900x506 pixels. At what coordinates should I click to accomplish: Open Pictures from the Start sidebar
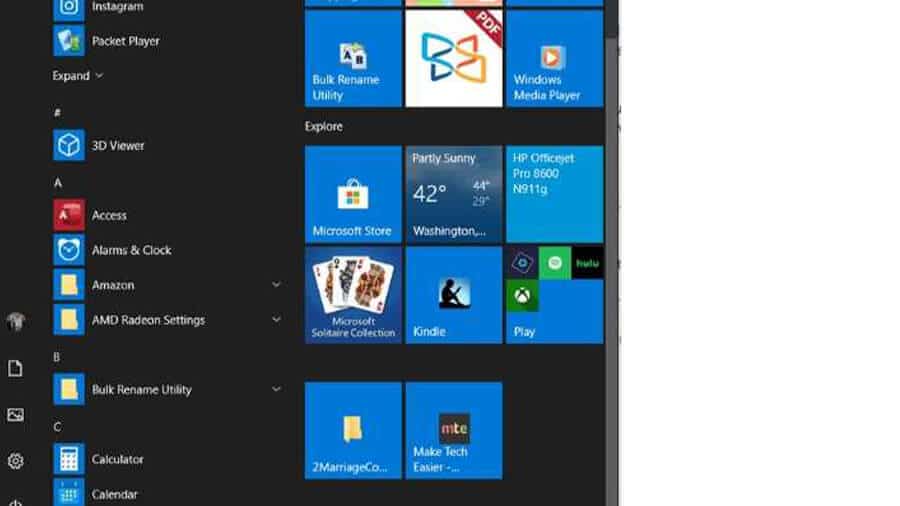point(15,415)
